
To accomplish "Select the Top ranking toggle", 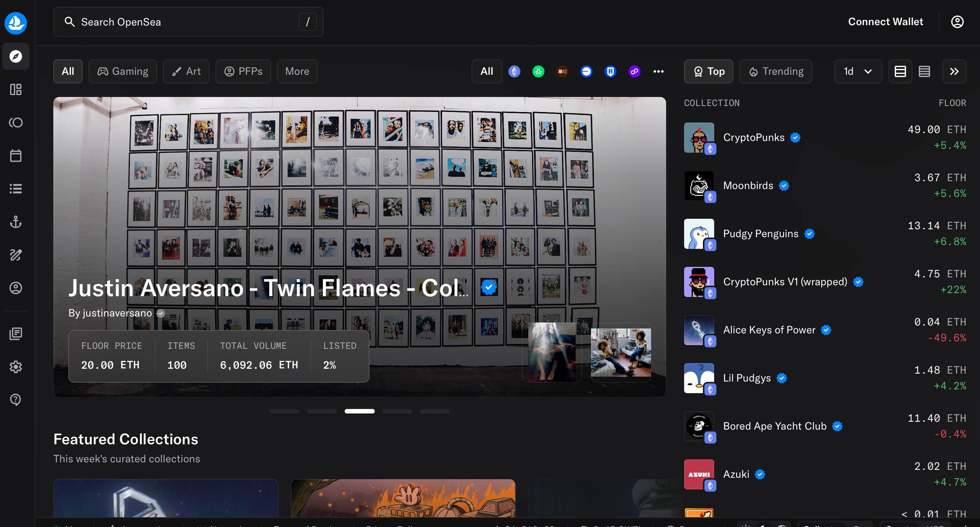I will tap(709, 71).
